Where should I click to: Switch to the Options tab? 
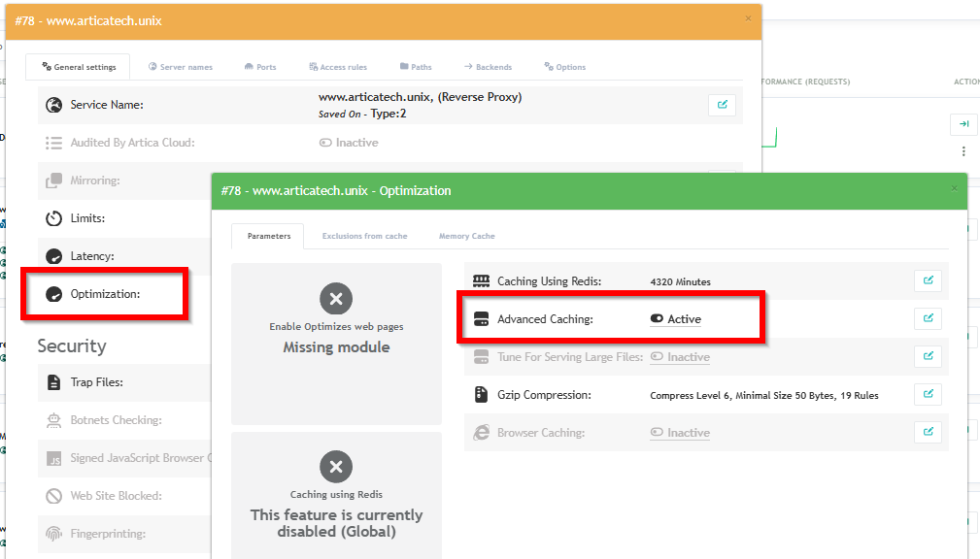click(564, 67)
